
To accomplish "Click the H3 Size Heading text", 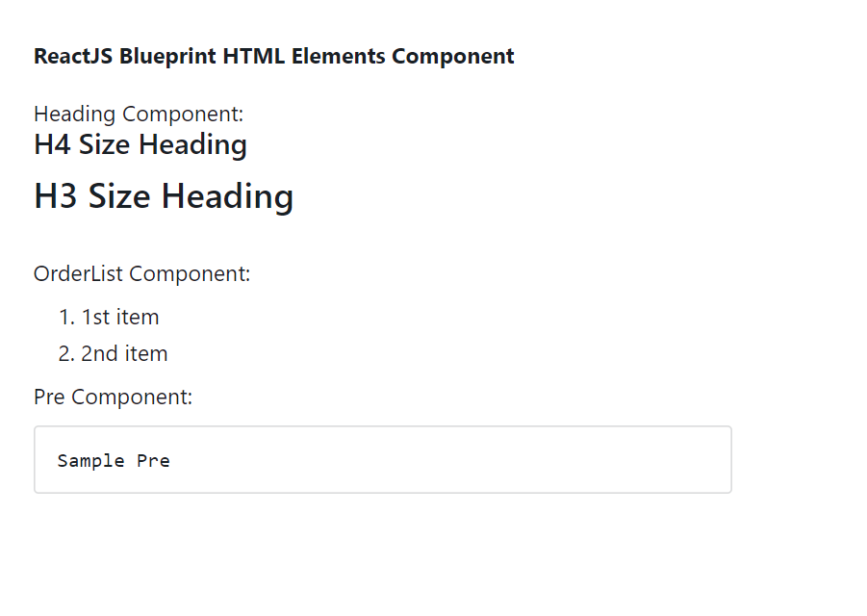I will (x=164, y=196).
